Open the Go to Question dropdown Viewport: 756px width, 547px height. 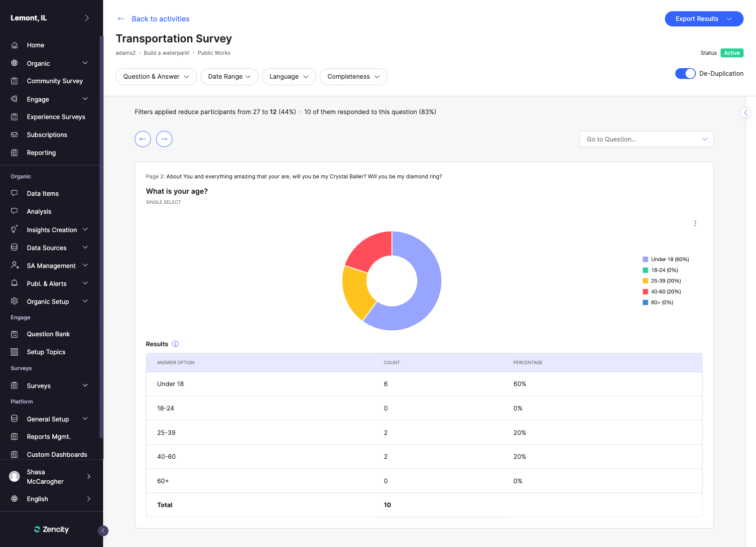point(646,139)
